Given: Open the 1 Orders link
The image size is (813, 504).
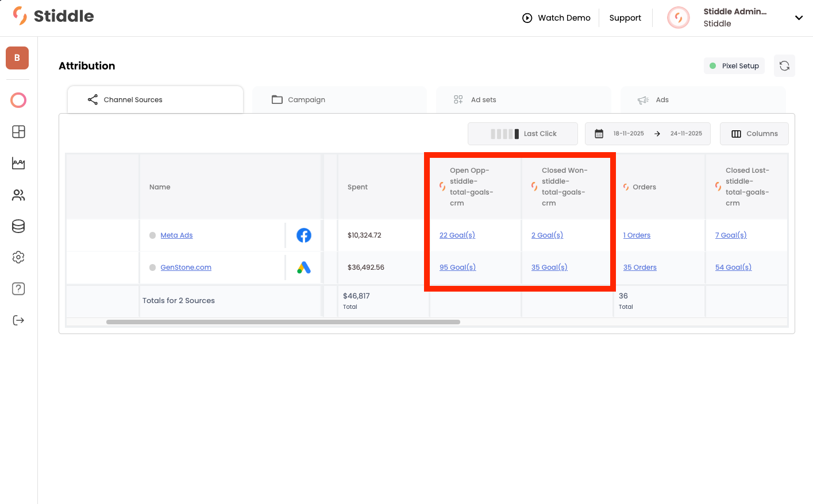Looking at the screenshot, I should (637, 235).
